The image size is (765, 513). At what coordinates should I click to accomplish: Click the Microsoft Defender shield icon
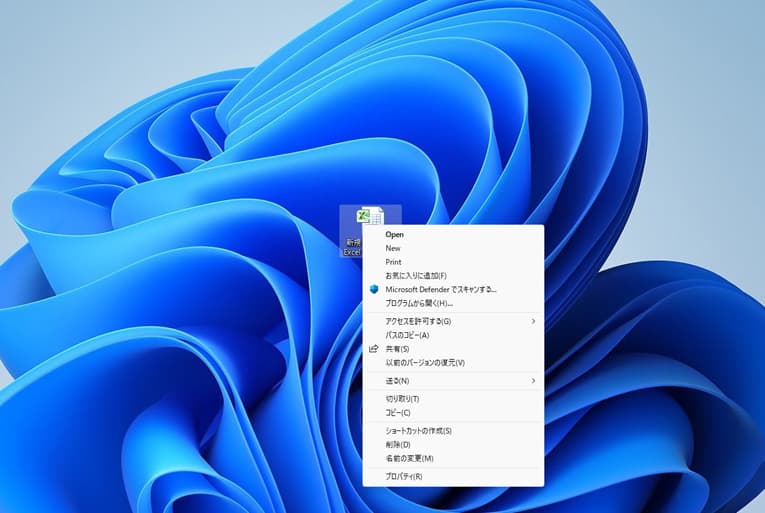click(x=374, y=289)
